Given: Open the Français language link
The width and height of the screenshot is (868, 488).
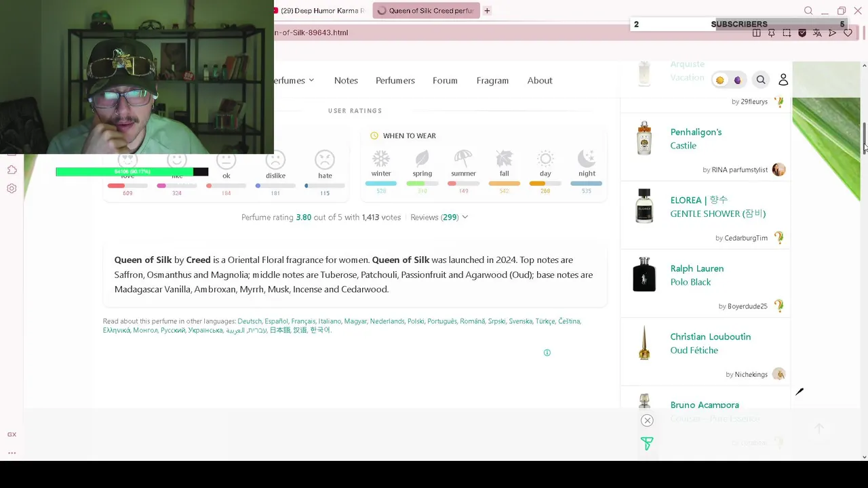Looking at the screenshot, I should pyautogui.click(x=303, y=321).
